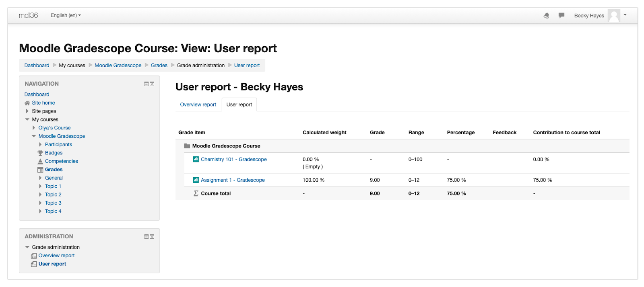Open Assignment 1 - Gradescope grade item

[x=233, y=180]
